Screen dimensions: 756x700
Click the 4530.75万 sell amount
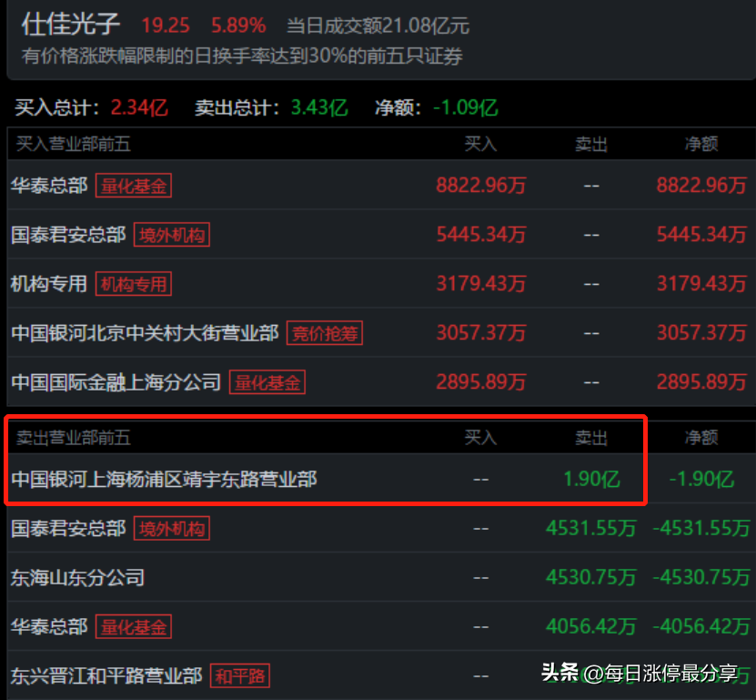(x=590, y=577)
